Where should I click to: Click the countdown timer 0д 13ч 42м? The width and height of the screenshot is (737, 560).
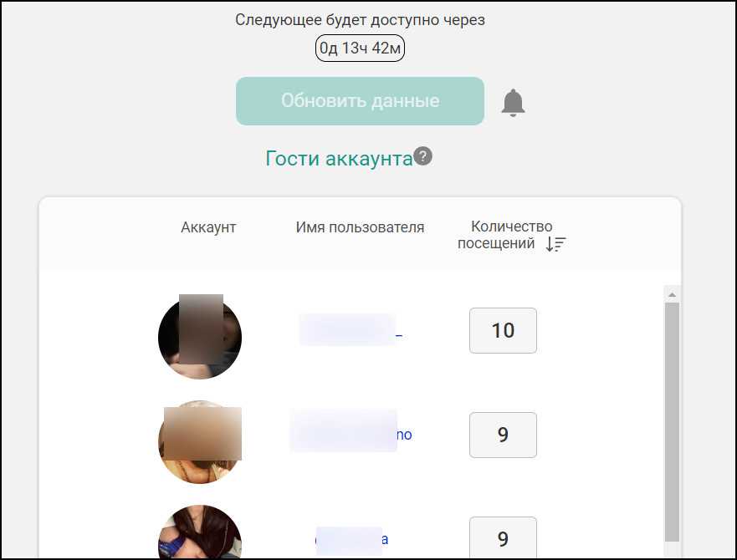[360, 48]
